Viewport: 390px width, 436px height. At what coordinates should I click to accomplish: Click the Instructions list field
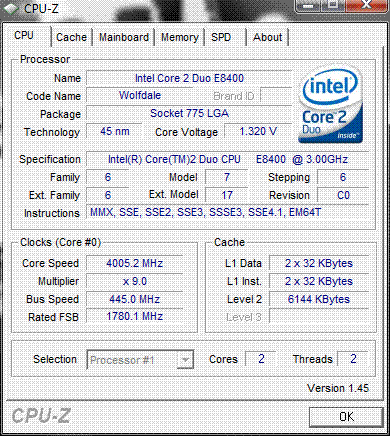point(228,213)
